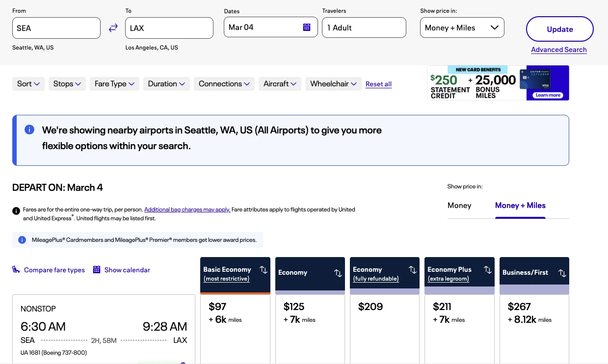
Task: Click Compare fare types link
Action: point(54,270)
